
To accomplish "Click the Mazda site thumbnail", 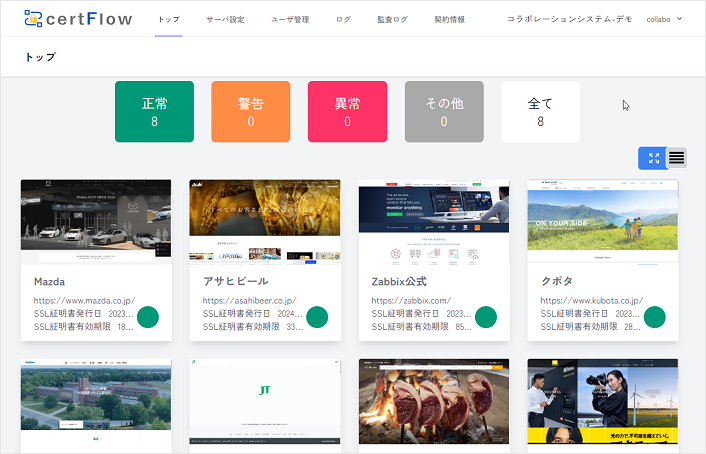I will (x=96, y=221).
